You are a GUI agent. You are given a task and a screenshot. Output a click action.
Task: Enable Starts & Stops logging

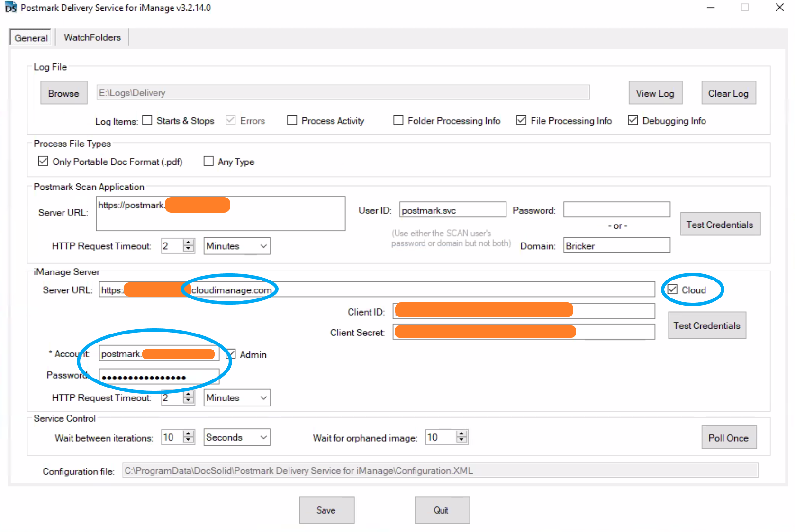tap(147, 120)
